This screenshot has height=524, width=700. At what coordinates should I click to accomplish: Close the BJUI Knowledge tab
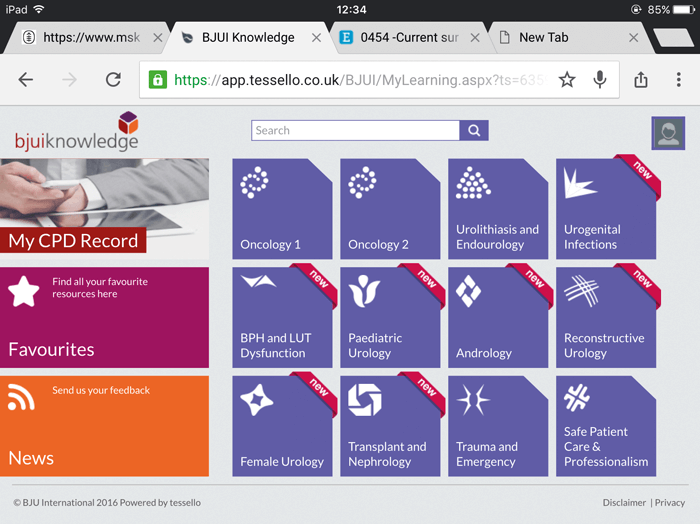tap(317, 38)
